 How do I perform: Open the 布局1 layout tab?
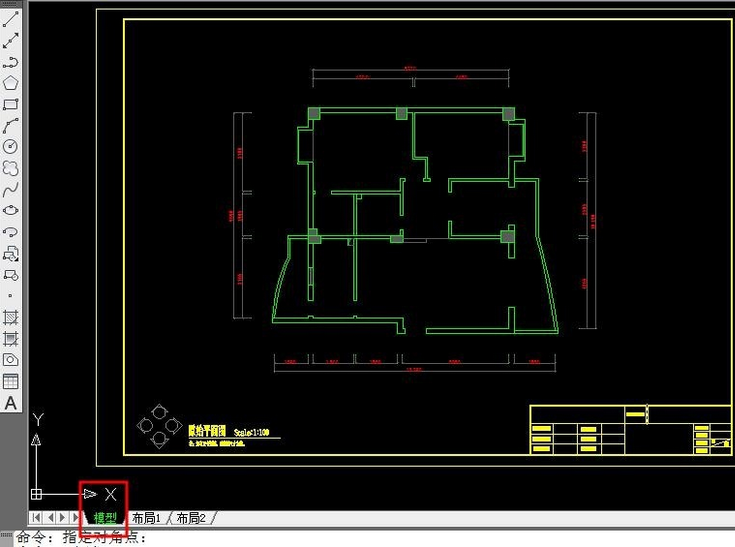pyautogui.click(x=146, y=518)
